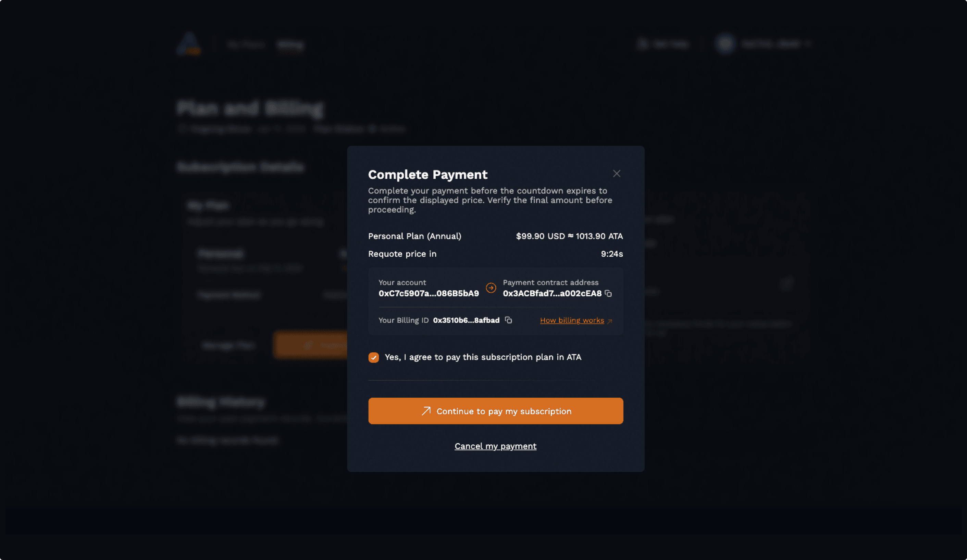Dismiss the Complete Payment dialog via X
The width and height of the screenshot is (967, 560).
[x=617, y=173]
